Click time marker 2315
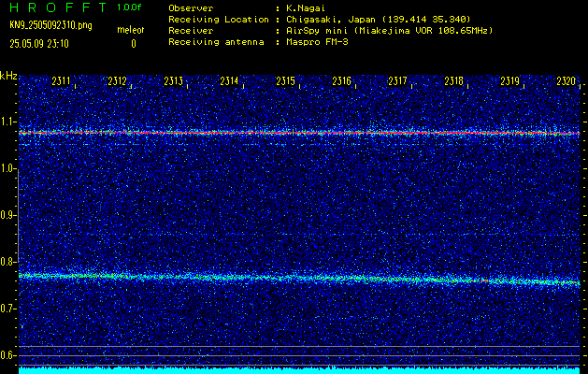The width and height of the screenshot is (588, 374). [285, 81]
